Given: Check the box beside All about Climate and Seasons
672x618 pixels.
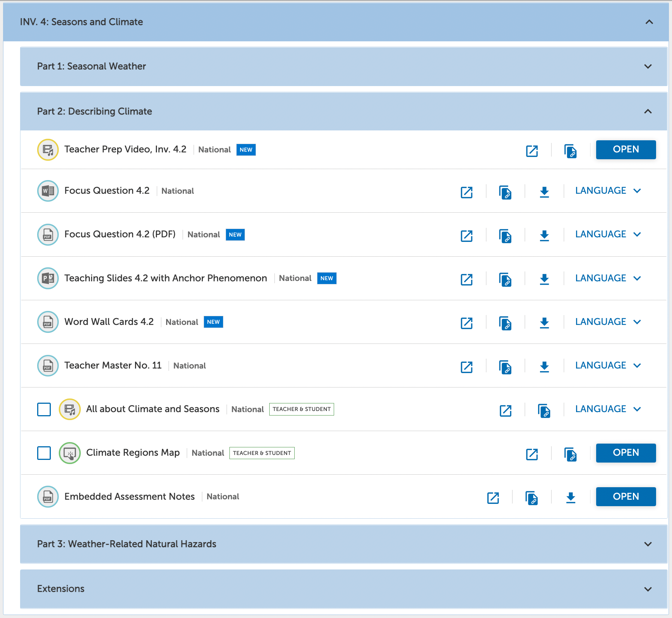Looking at the screenshot, I should 44,409.
